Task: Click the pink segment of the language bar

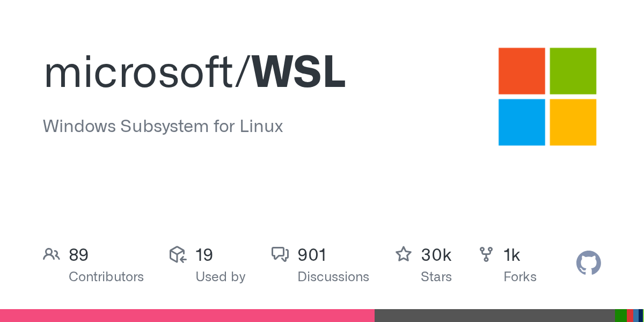Action: [x=187, y=316]
